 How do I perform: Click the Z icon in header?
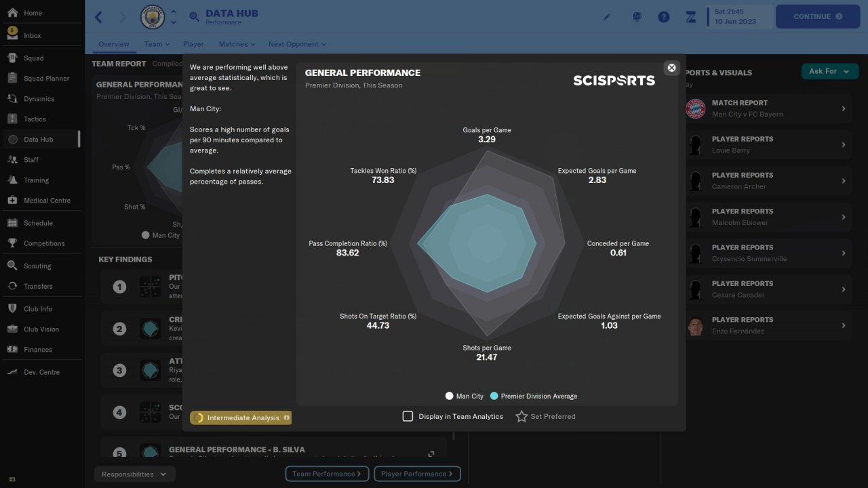[x=691, y=17]
